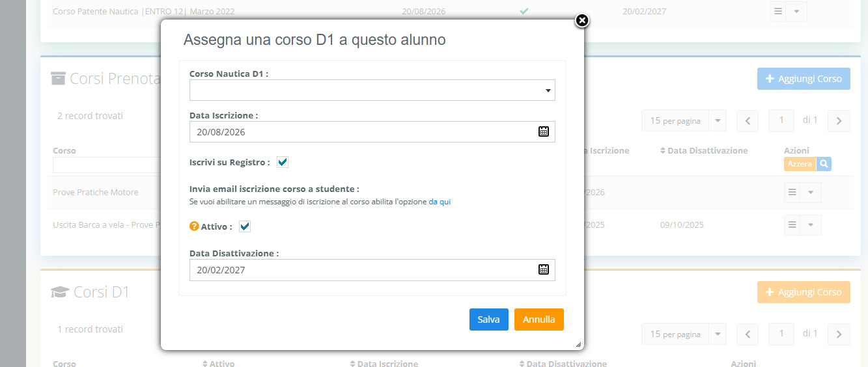Expand actions arrow for Prove Pratiche Motore
The image size is (868, 367).
pos(811,193)
